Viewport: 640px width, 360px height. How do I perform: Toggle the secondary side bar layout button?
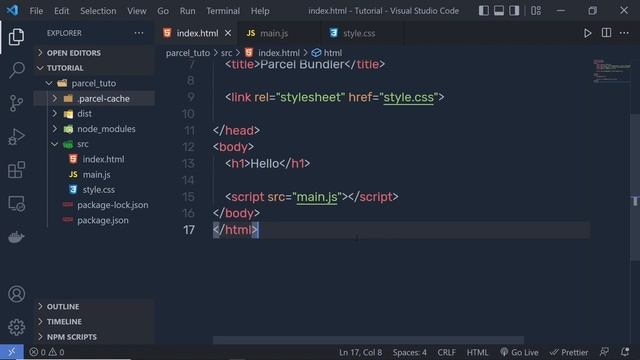[514, 11]
